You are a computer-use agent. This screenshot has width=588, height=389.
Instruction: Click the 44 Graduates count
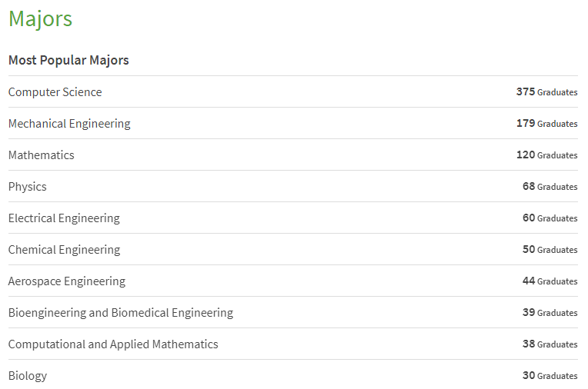[x=550, y=281]
